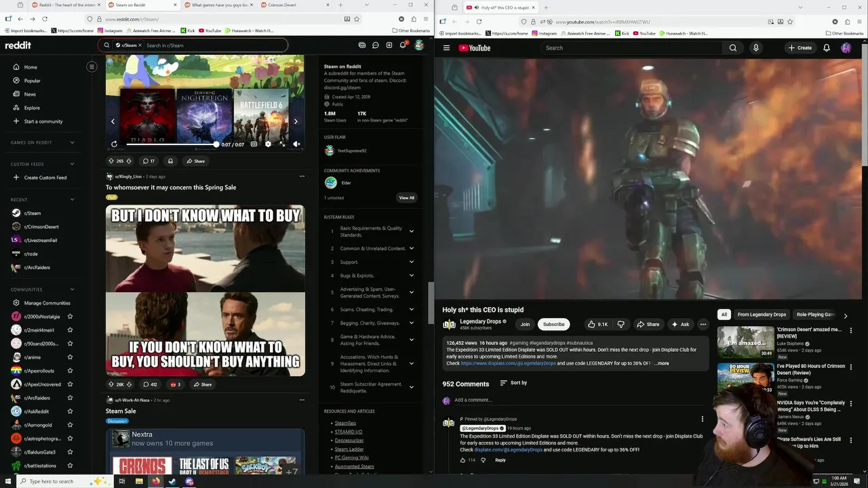Click Reddit create post plus icon
The image size is (868, 488).
click(389, 45)
